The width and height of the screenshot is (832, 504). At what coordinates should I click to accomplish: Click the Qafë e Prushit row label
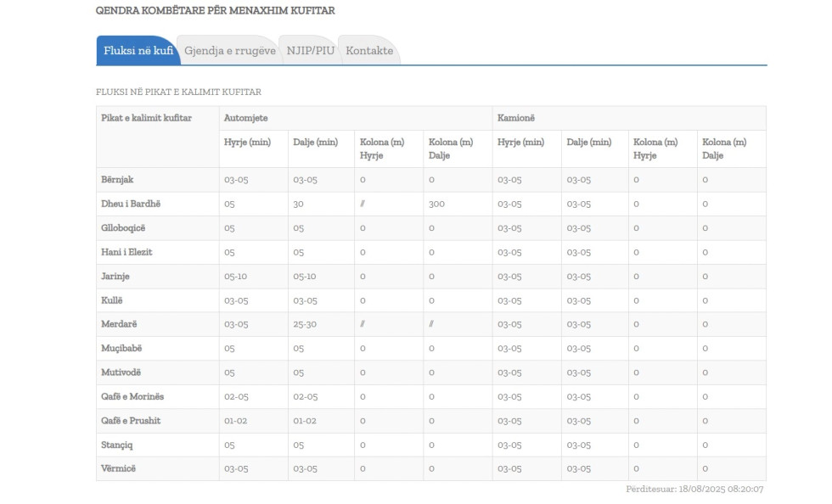pyautogui.click(x=131, y=421)
